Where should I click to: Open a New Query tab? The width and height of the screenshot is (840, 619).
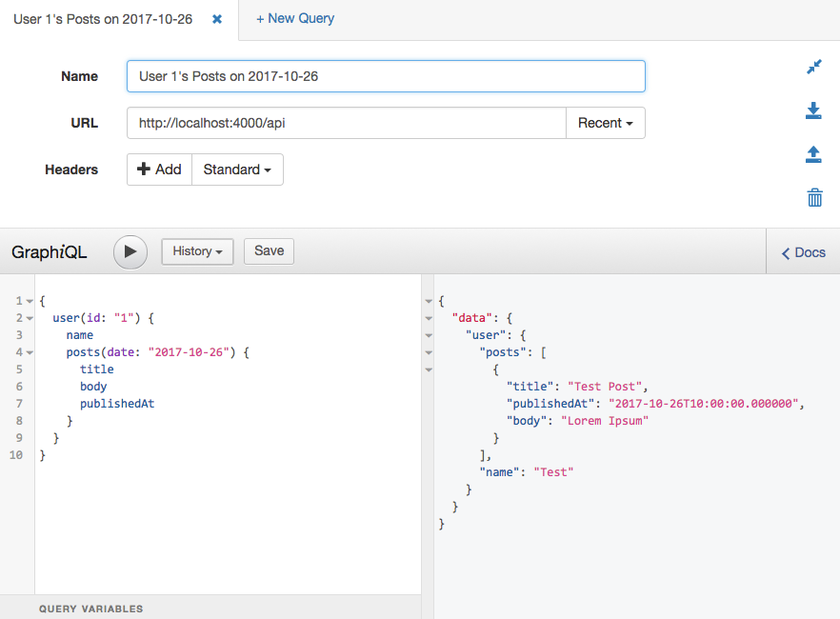(295, 18)
